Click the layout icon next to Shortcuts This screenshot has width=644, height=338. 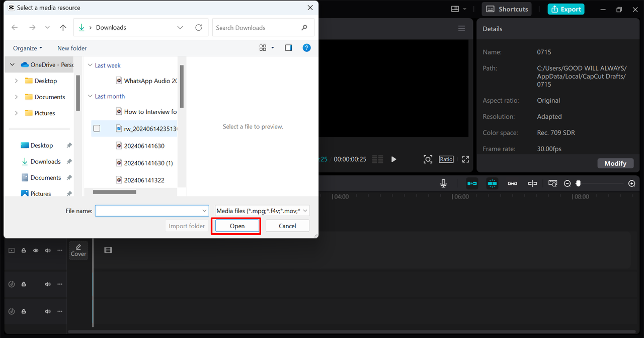click(x=455, y=9)
